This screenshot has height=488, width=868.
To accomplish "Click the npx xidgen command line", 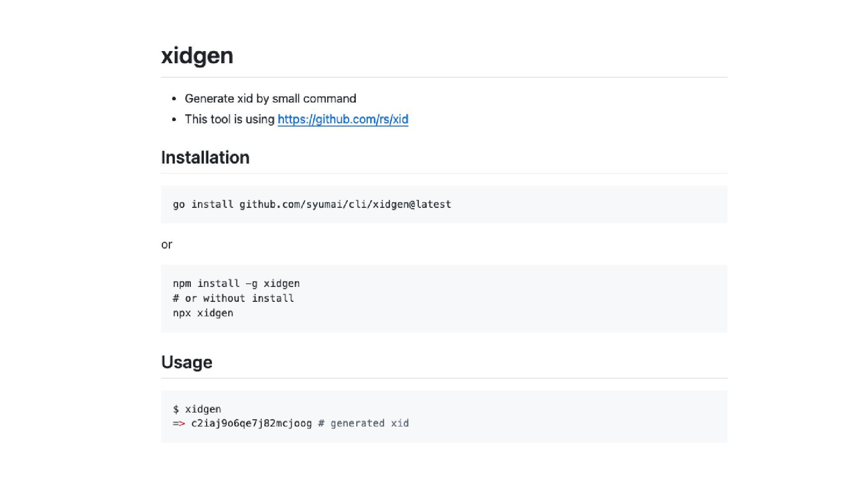I will [x=203, y=313].
